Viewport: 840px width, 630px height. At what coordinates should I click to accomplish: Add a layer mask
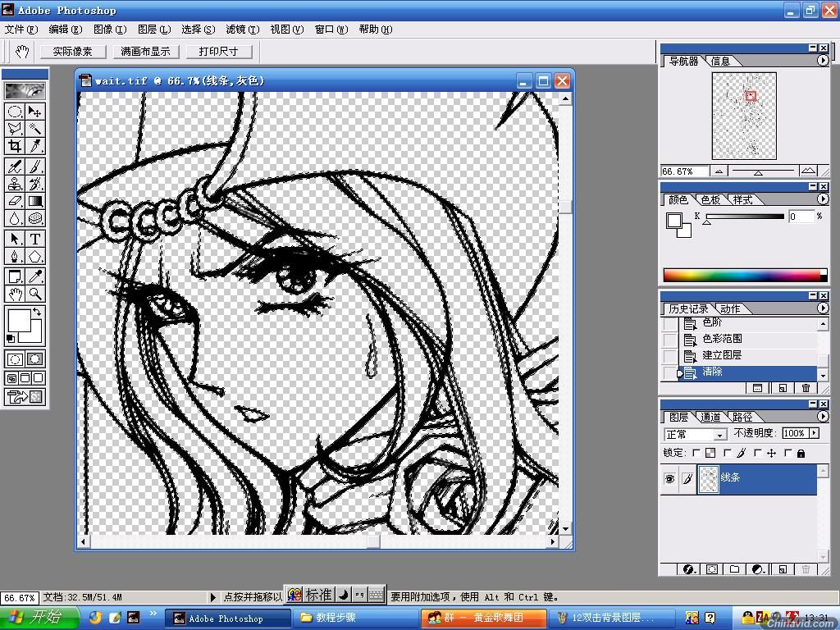pyautogui.click(x=712, y=569)
